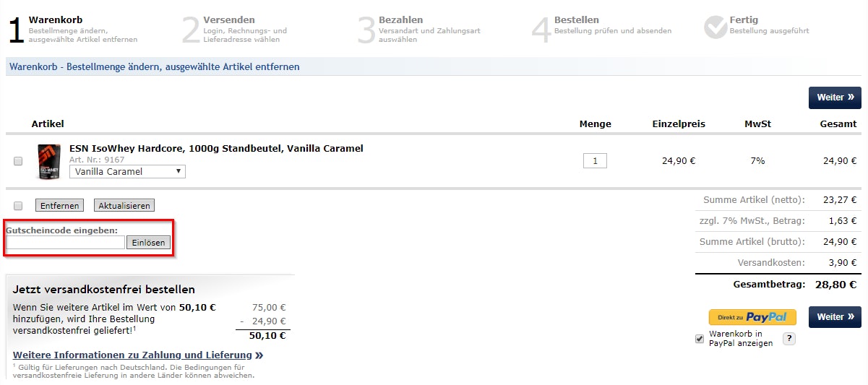Click the Art. Nr.: 9167 text
The image size is (868, 385).
coord(97,160)
